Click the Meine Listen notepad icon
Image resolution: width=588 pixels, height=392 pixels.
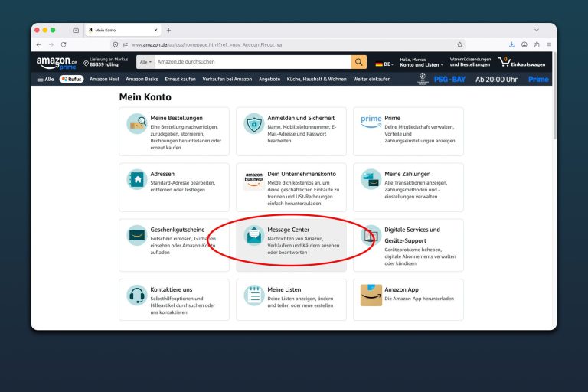254,296
